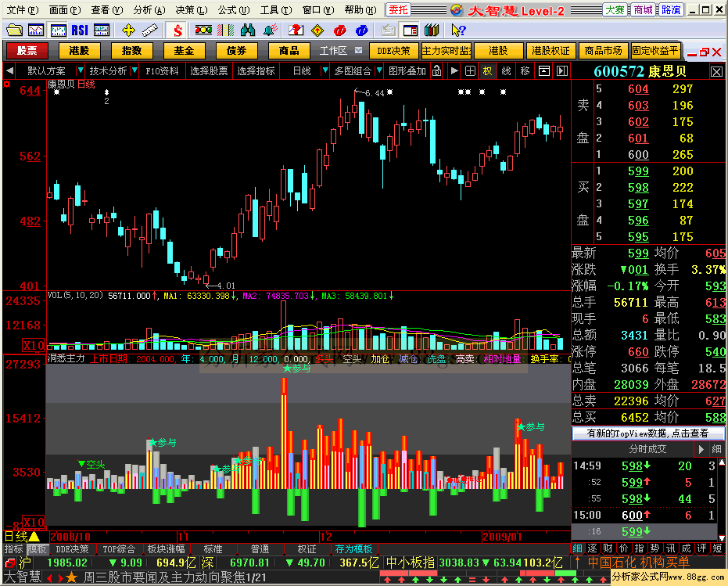Viewport: 728px width, 586px height.
Task: Click the red circular Φ icon
Action: click(x=340, y=31)
